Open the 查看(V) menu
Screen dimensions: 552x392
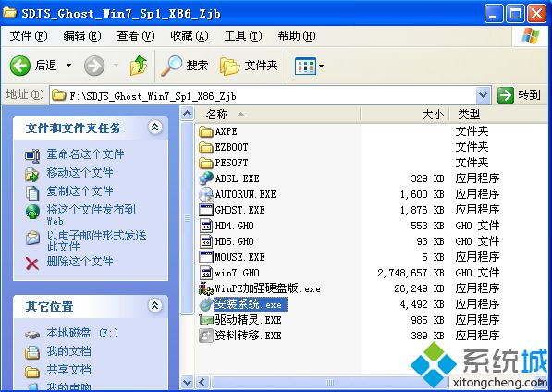136,35
